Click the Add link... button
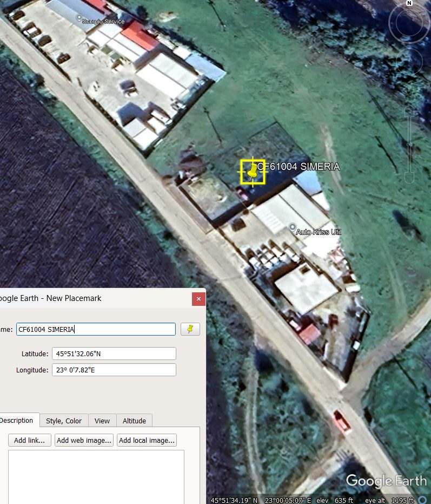This screenshot has width=431, height=504. [30, 440]
